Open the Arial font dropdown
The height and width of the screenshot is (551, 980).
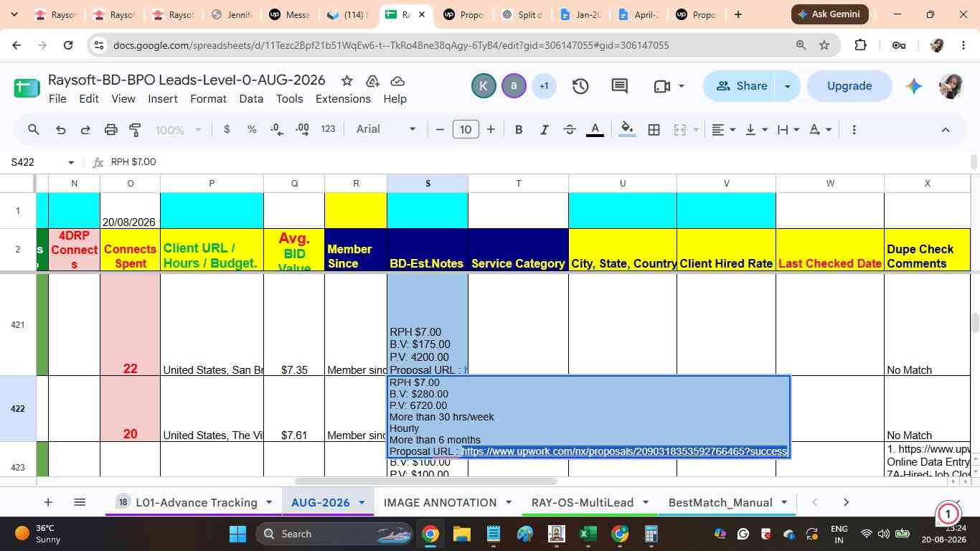point(386,129)
